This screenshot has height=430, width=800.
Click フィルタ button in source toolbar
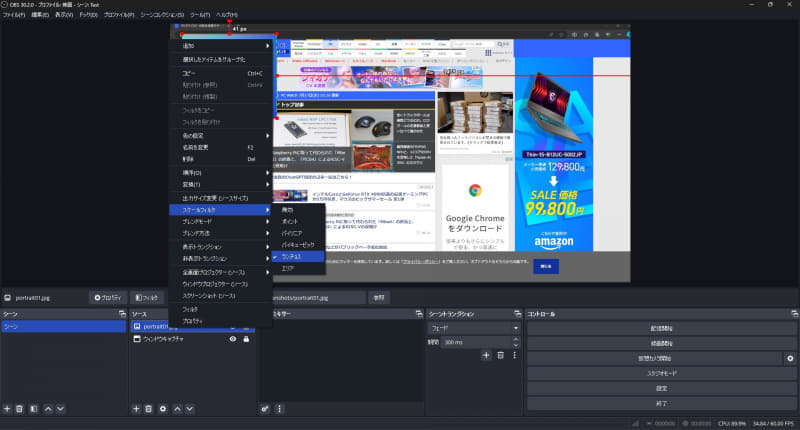[147, 298]
